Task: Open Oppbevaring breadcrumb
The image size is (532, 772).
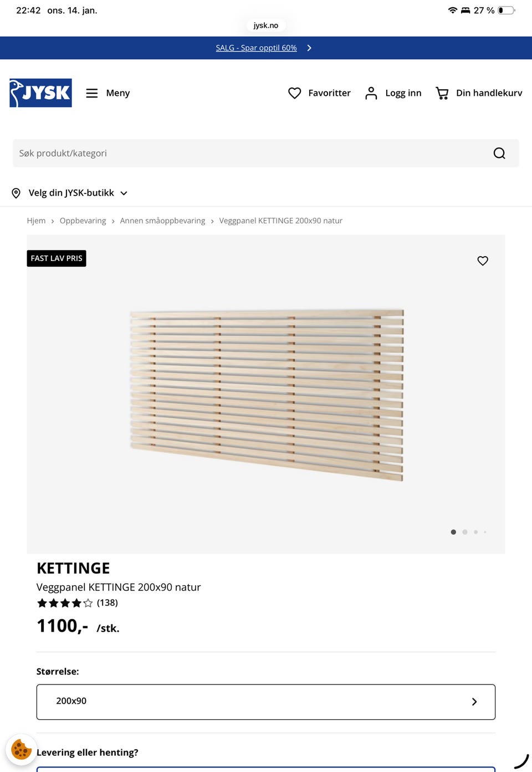Action: click(x=83, y=221)
